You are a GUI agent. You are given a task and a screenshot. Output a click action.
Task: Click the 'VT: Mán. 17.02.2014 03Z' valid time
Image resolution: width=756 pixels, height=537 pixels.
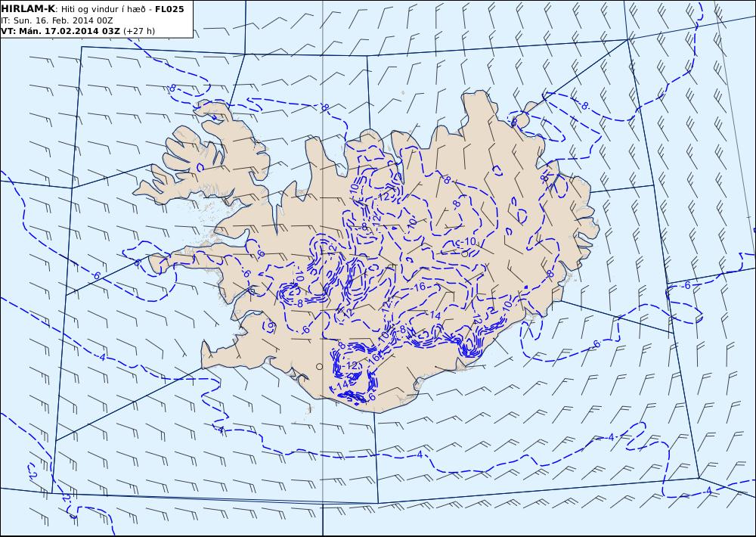tap(60, 31)
